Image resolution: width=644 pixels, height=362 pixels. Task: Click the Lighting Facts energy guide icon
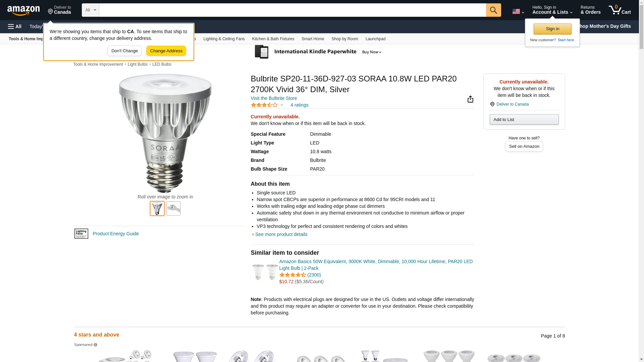(x=81, y=234)
